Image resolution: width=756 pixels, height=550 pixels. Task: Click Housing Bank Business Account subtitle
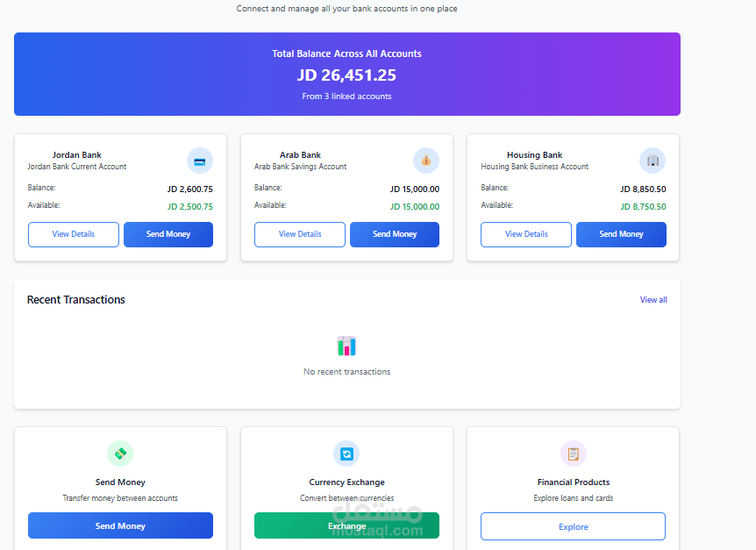tap(534, 167)
